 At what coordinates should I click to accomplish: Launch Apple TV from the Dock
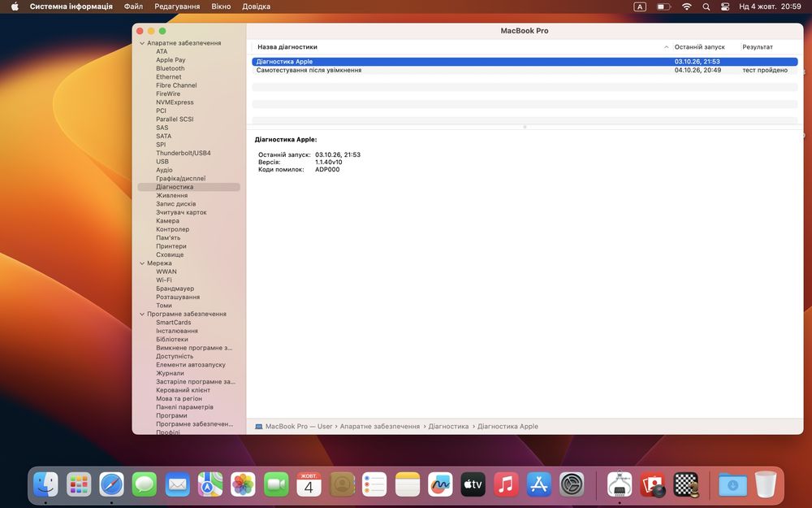[473, 484]
